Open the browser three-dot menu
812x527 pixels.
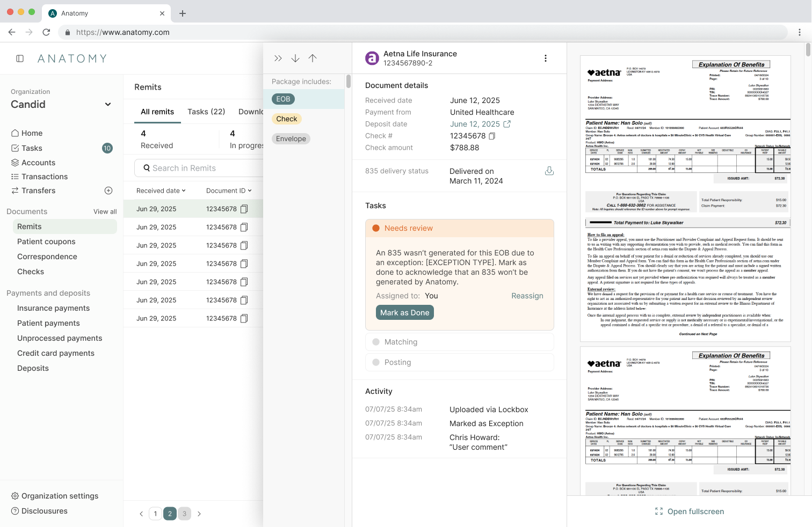[x=800, y=32]
